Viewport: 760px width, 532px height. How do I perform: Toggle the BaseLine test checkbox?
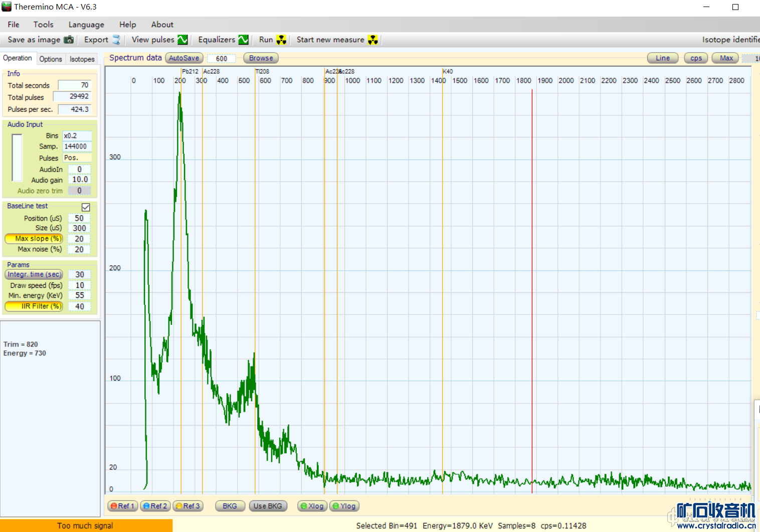tap(86, 207)
